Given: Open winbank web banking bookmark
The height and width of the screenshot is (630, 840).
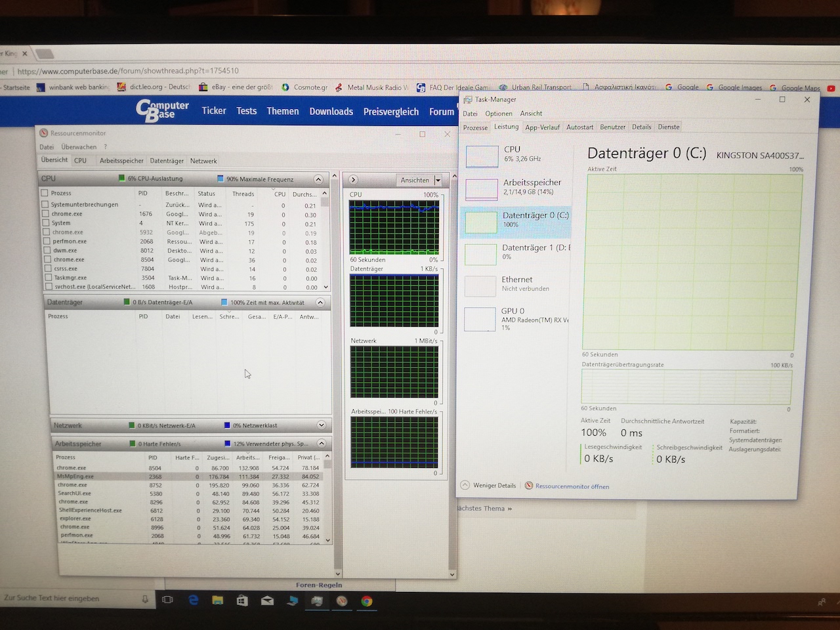Looking at the screenshot, I should (73, 87).
